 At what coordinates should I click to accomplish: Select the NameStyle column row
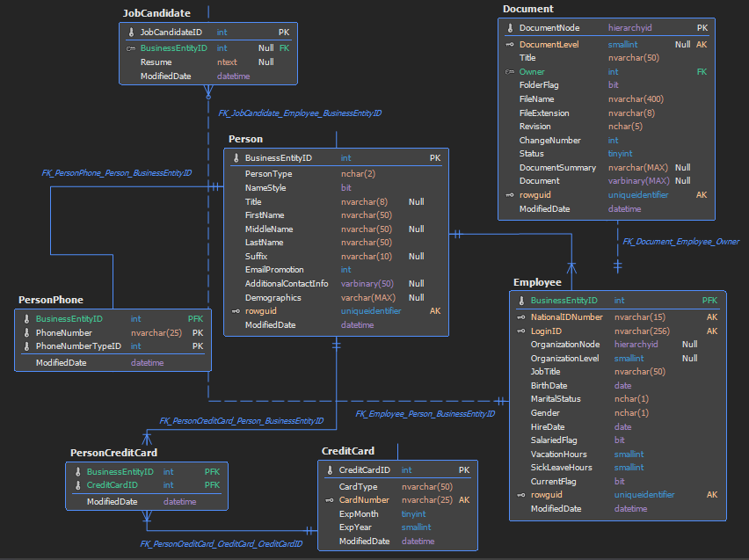point(337,188)
